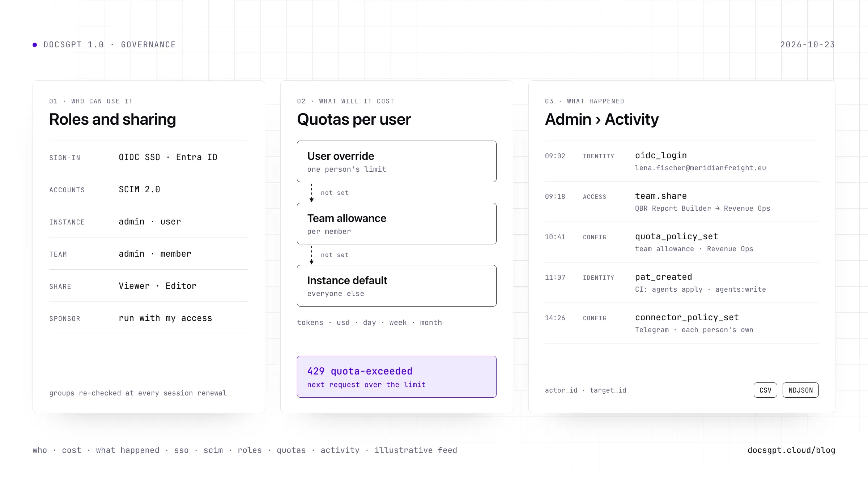Open the oidc_login activity entry
The image size is (868, 488).
click(682, 161)
